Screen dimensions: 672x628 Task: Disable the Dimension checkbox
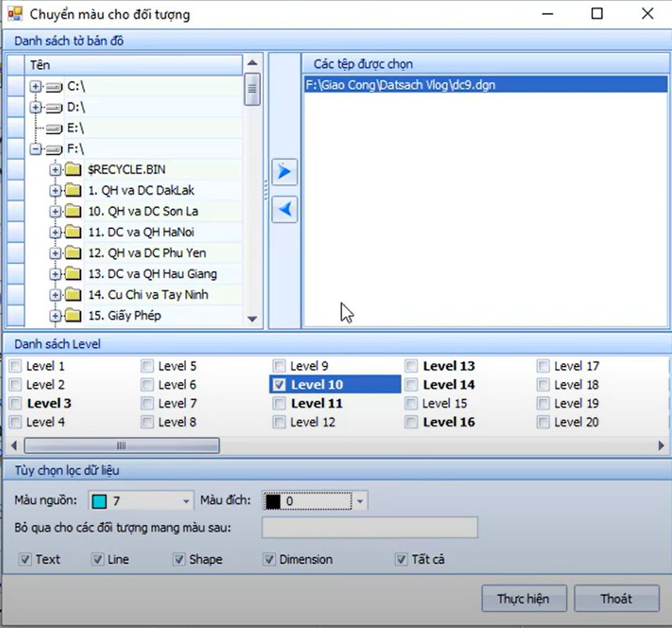click(270, 559)
